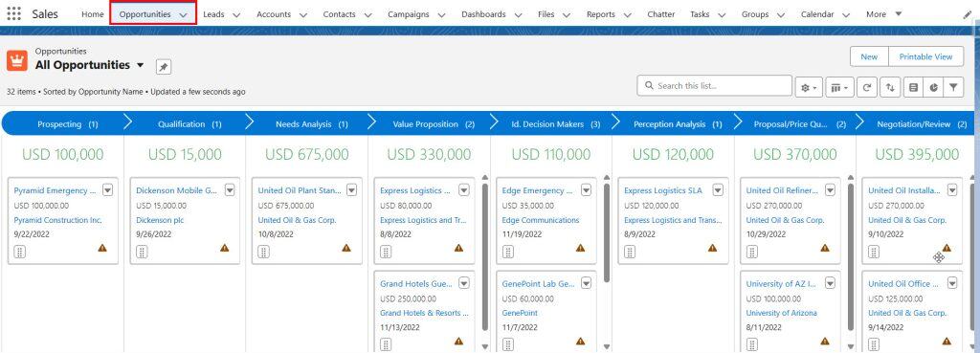Click warning icon on Pyramid Emergency card
Image resolution: width=980 pixels, height=353 pixels.
tap(102, 248)
